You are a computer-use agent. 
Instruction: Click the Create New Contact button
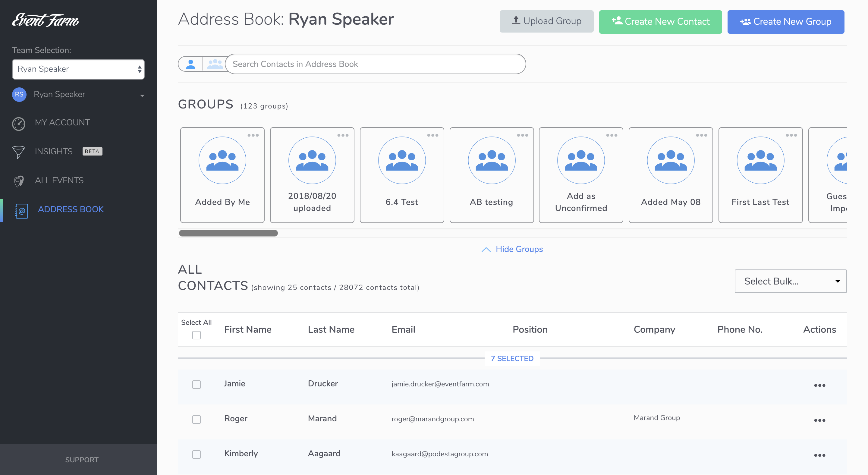click(660, 22)
